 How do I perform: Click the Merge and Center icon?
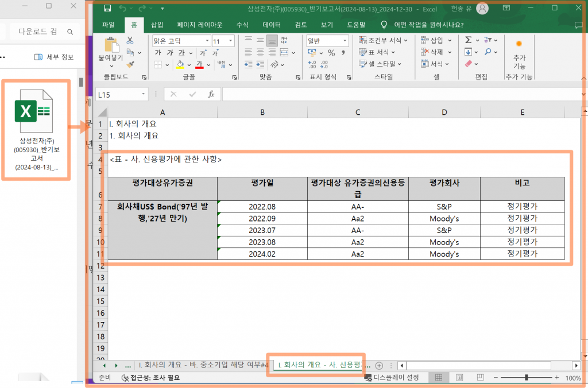pos(284,52)
